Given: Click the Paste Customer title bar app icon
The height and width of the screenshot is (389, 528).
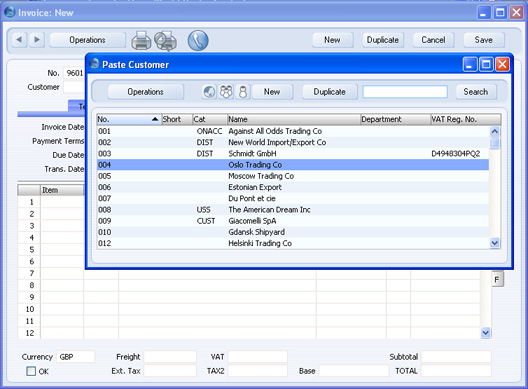Looking at the screenshot, I should coord(95,64).
